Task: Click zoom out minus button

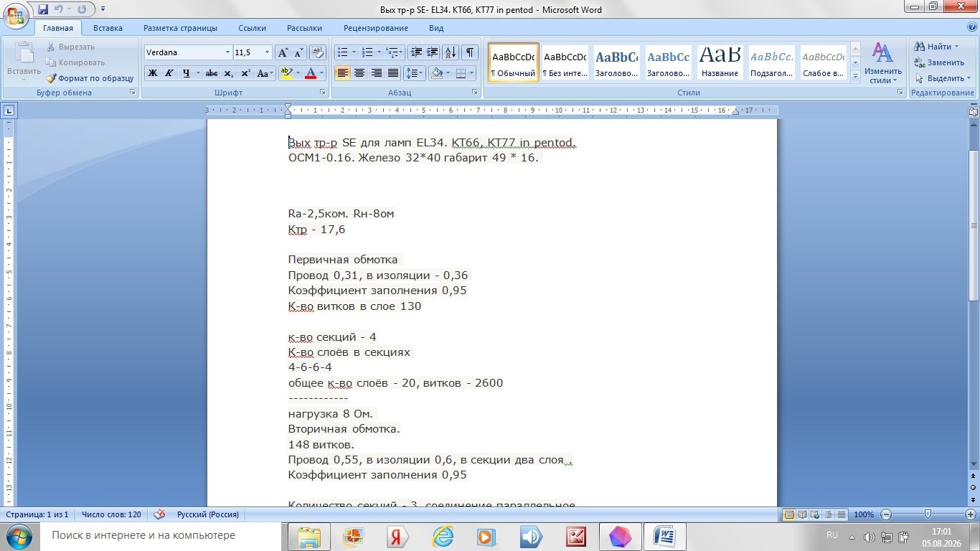Action: [886, 514]
